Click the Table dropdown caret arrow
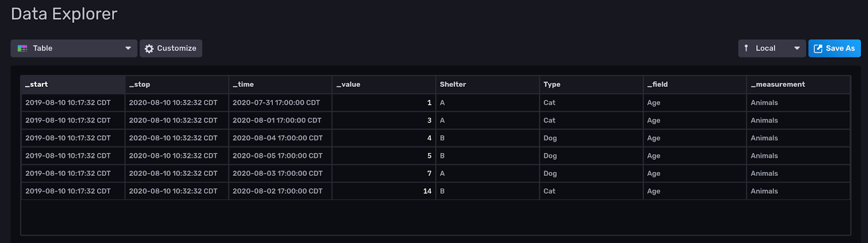The height and width of the screenshot is (243, 868). (x=128, y=48)
